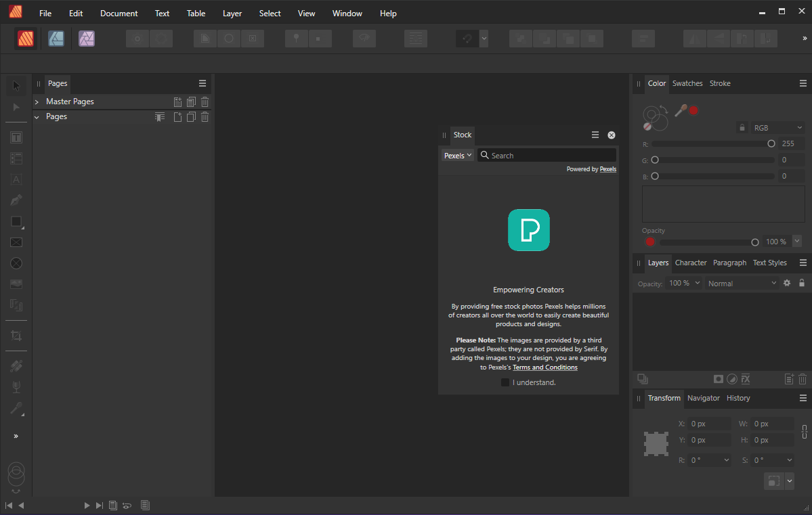812x515 pixels.
Task: Select the Transparency tool
Action: (16, 387)
